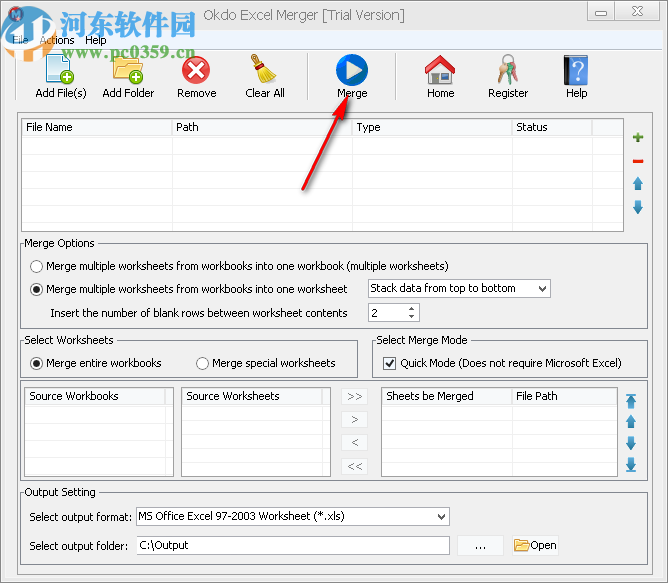The width and height of the screenshot is (668, 583).
Task: Choose Merge special worksheets radio button
Action: (202, 364)
